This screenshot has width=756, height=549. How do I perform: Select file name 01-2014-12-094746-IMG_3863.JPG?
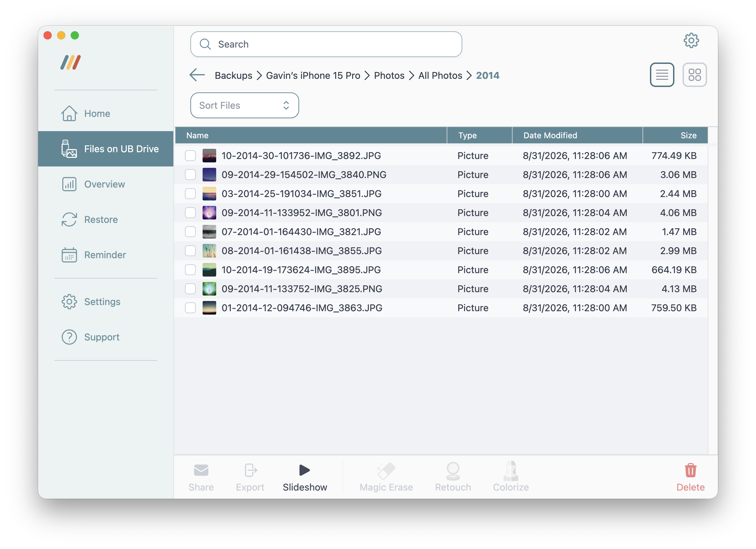[x=302, y=308]
